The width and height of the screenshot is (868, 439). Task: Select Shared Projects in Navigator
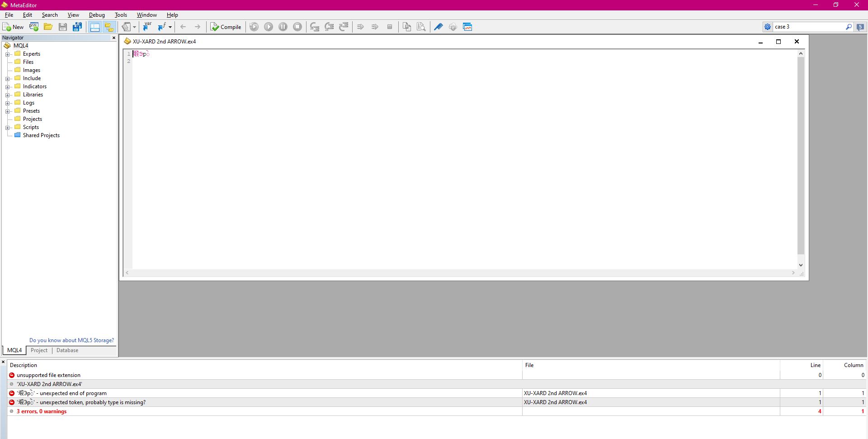tap(41, 135)
